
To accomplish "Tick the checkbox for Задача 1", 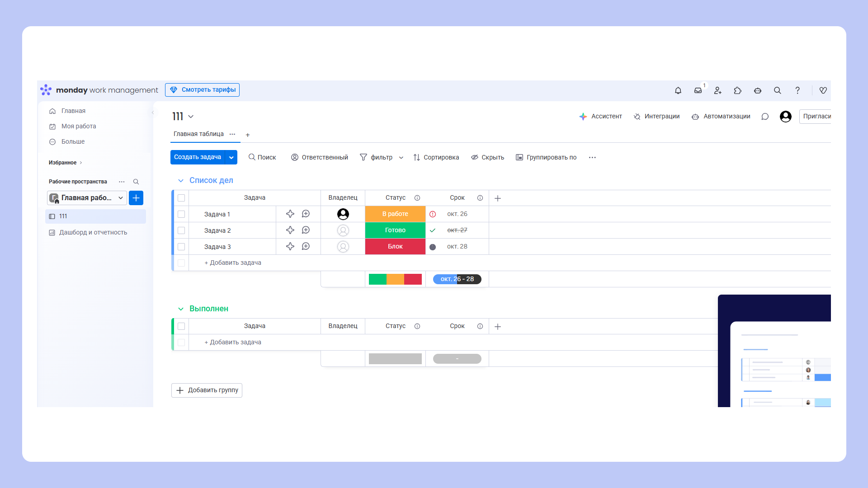I will pyautogui.click(x=181, y=214).
